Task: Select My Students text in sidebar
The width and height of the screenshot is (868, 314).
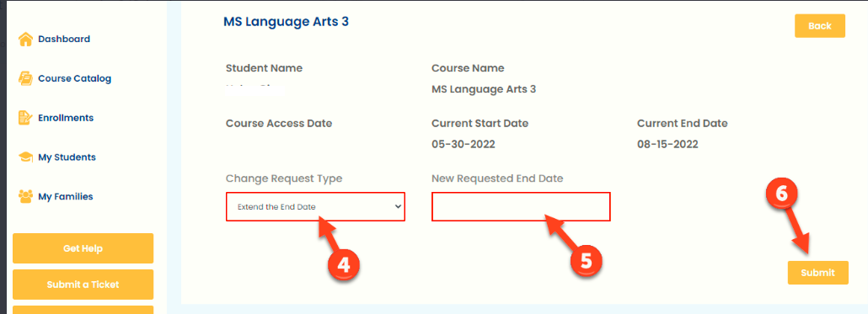Action: (x=67, y=157)
